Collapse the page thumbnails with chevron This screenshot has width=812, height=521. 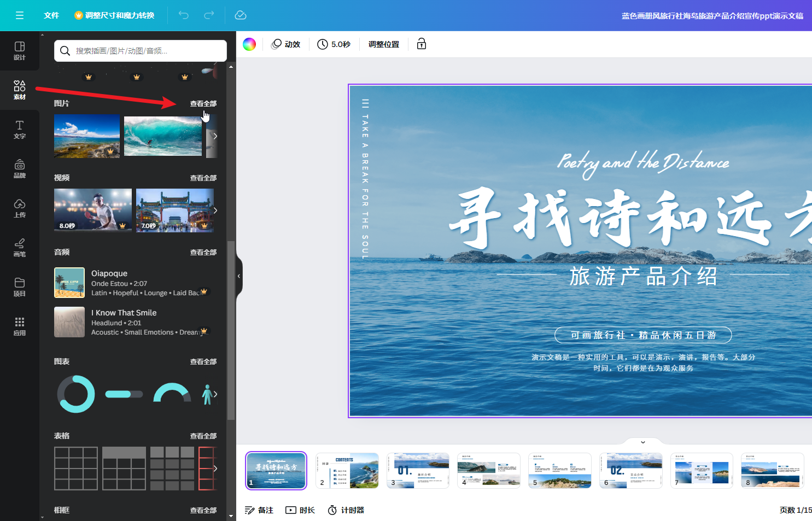(643, 442)
